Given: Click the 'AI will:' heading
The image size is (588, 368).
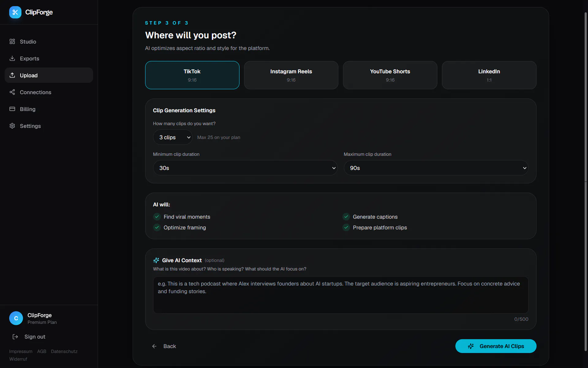Looking at the screenshot, I should click(x=161, y=205).
